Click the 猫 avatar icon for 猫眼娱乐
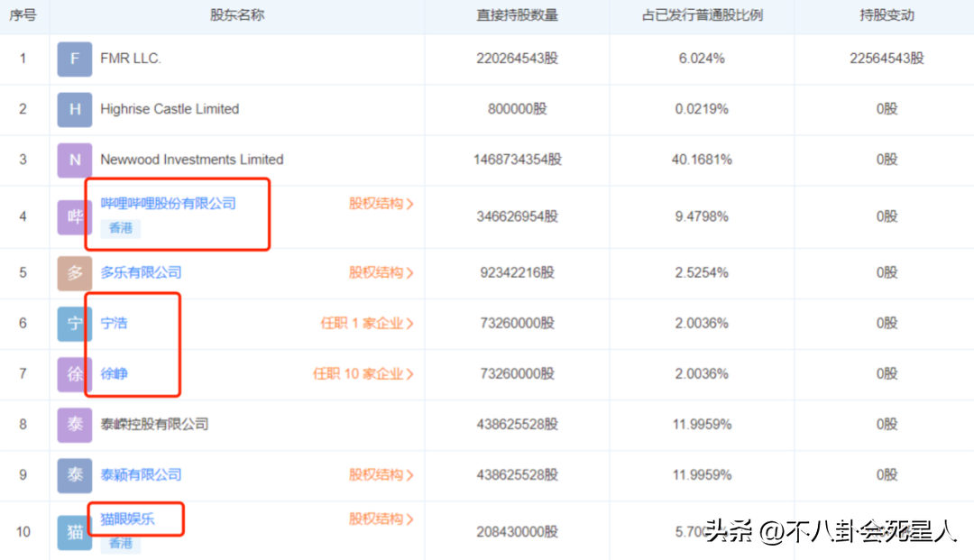This screenshot has height=560, width=974. pos(75,533)
